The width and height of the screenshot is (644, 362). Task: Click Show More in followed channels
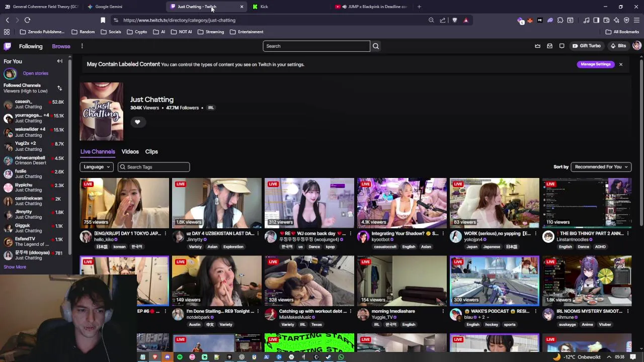15,267
